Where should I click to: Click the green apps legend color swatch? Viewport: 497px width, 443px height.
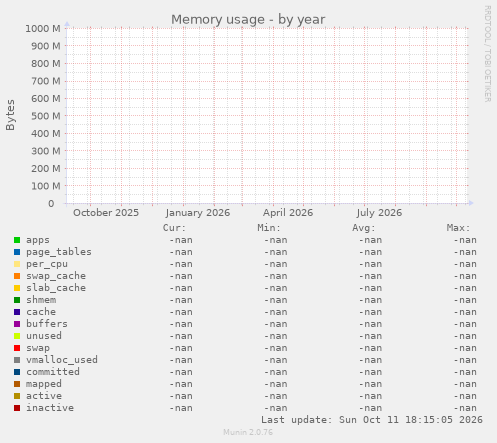[x=17, y=240]
